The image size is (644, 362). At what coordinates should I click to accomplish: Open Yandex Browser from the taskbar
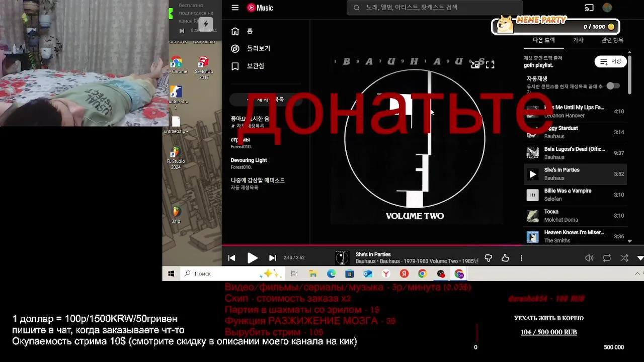(x=386, y=274)
